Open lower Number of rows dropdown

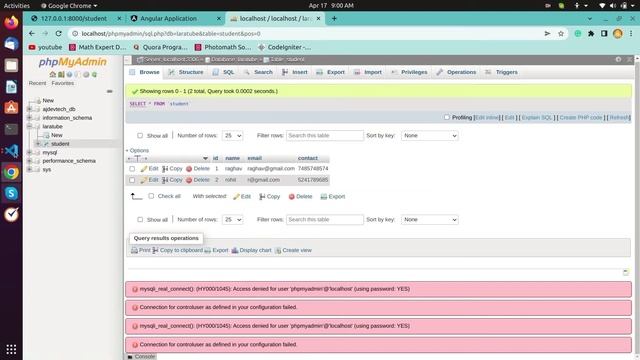pyautogui.click(x=232, y=220)
